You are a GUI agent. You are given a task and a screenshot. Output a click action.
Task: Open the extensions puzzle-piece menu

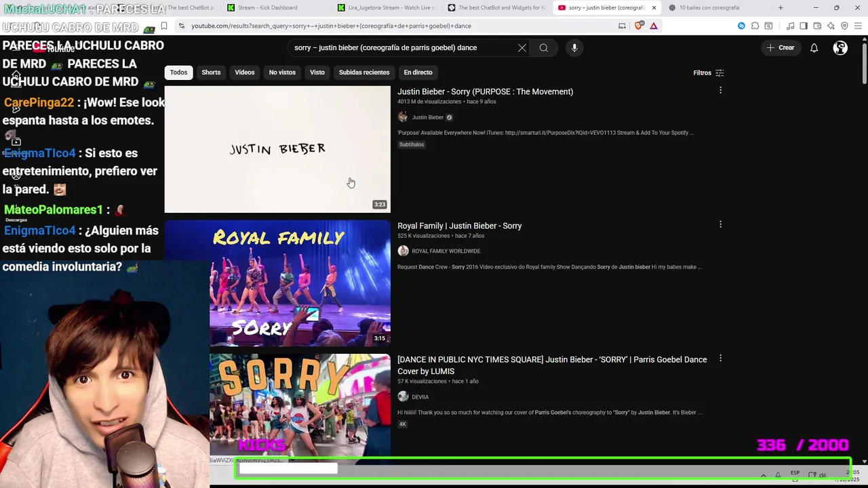755,26
